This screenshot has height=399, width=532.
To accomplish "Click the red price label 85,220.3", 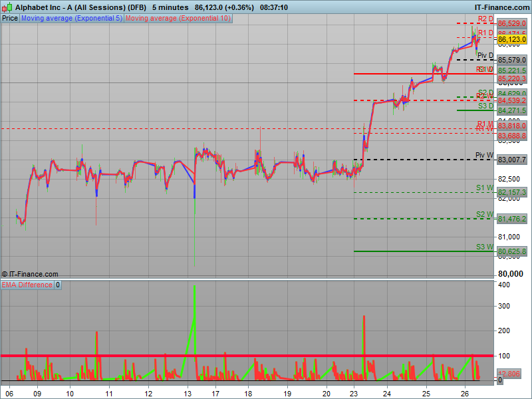I will click(x=512, y=78).
